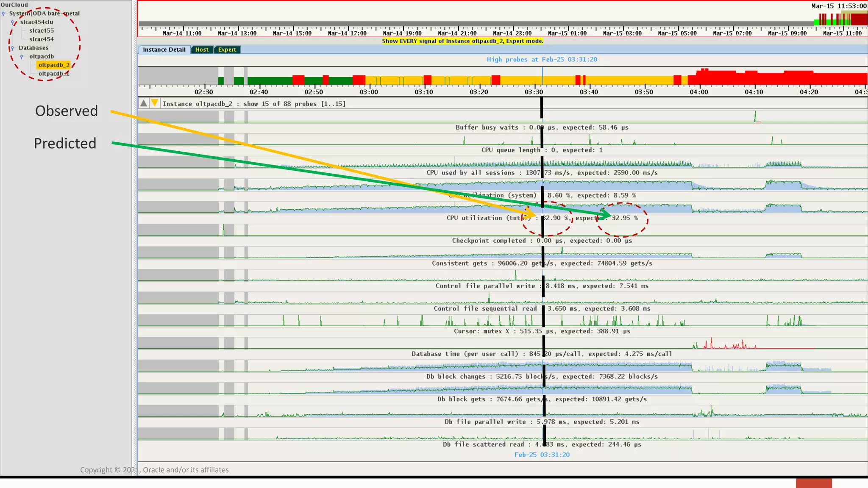Click the yellow status segment near 03:50

point(630,80)
